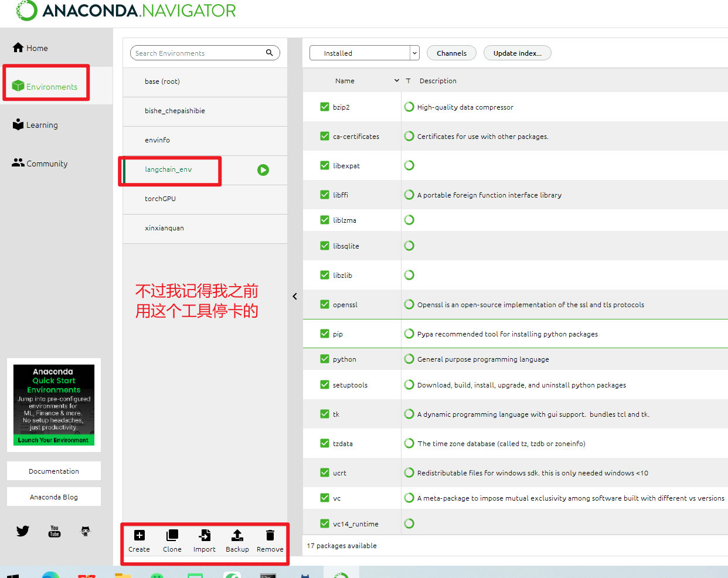728x578 pixels.
Task: Click the T type column header
Action: point(408,81)
